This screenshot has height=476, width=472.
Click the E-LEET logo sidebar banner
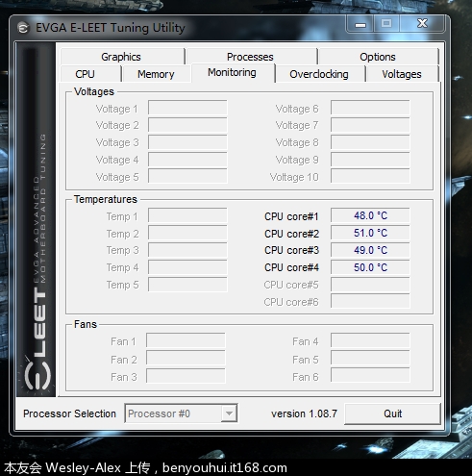[x=37, y=219]
